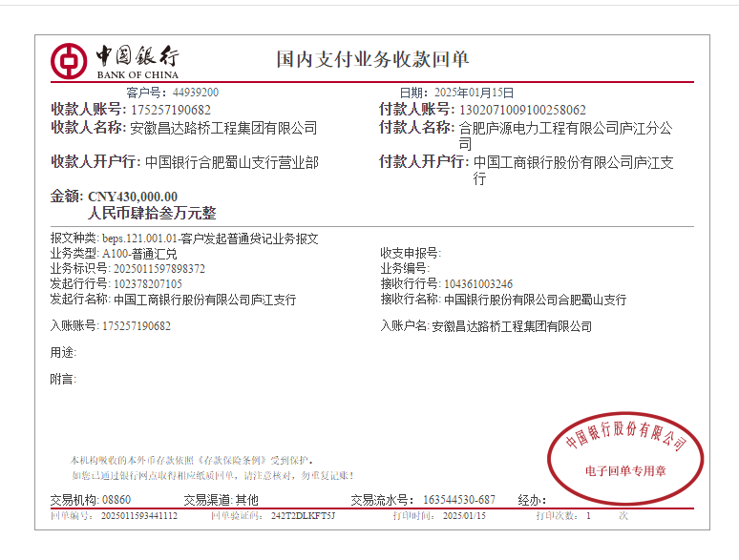Click payee name beside 收款人名称 label
Image resolution: width=739 pixels, height=560 pixels.
223,128
